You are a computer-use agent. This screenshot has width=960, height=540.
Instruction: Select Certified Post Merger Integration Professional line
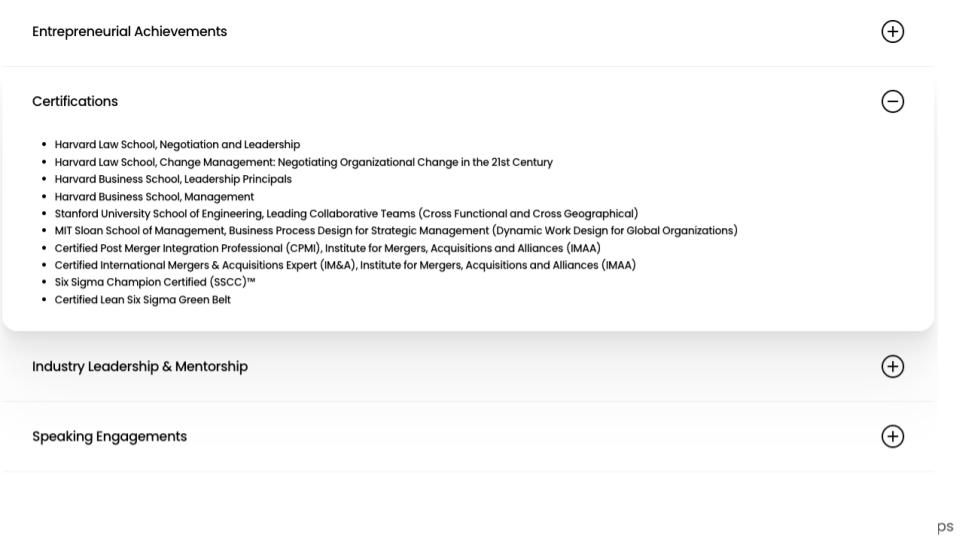point(328,248)
